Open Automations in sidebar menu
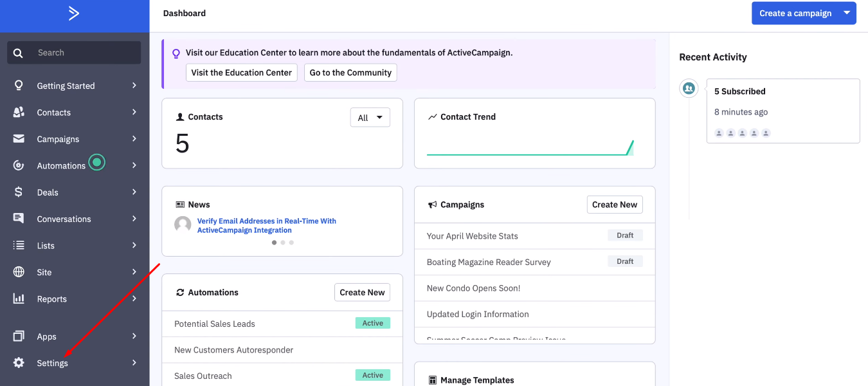This screenshot has width=868, height=386. tap(75, 165)
